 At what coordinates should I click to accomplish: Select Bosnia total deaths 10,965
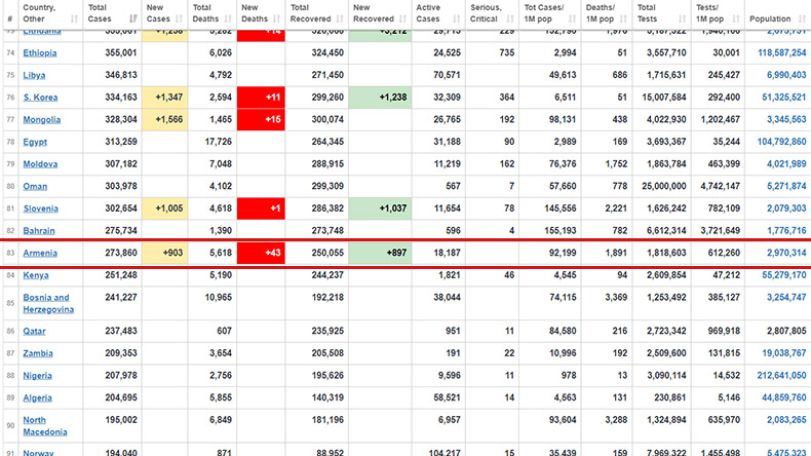(x=218, y=297)
